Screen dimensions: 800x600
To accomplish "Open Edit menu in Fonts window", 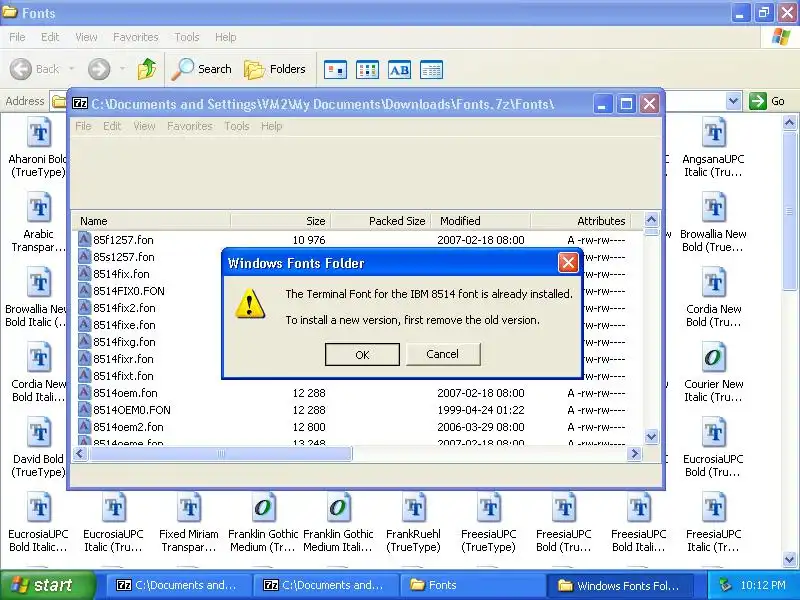I will tap(50, 37).
